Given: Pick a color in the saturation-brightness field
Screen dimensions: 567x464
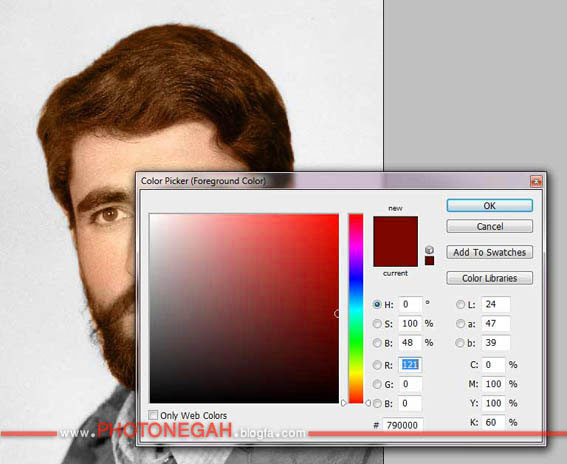Looking at the screenshot, I should click(244, 308).
